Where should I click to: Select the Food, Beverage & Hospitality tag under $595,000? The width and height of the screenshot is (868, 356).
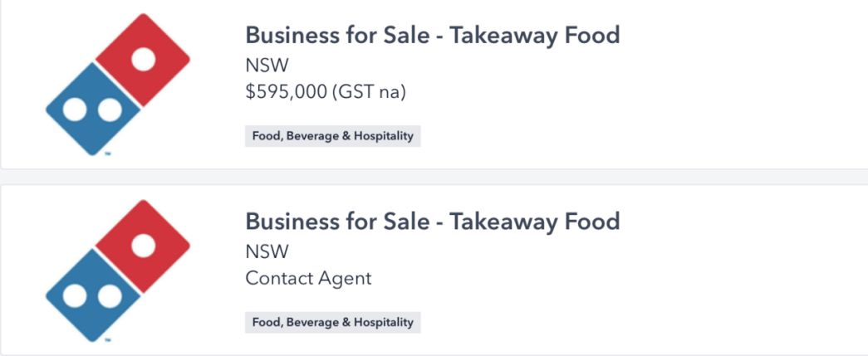333,136
